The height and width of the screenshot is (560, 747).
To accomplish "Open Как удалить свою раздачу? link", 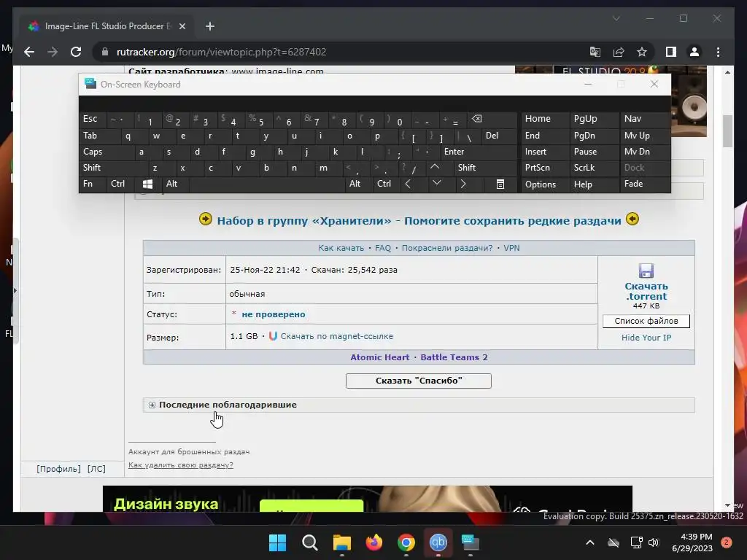I will (x=181, y=464).
